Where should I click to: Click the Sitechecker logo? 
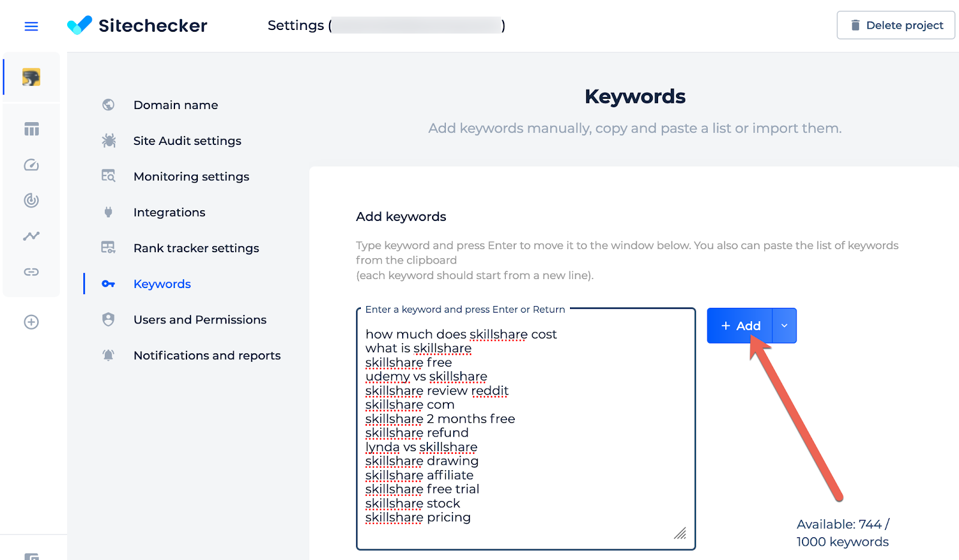pos(137,25)
